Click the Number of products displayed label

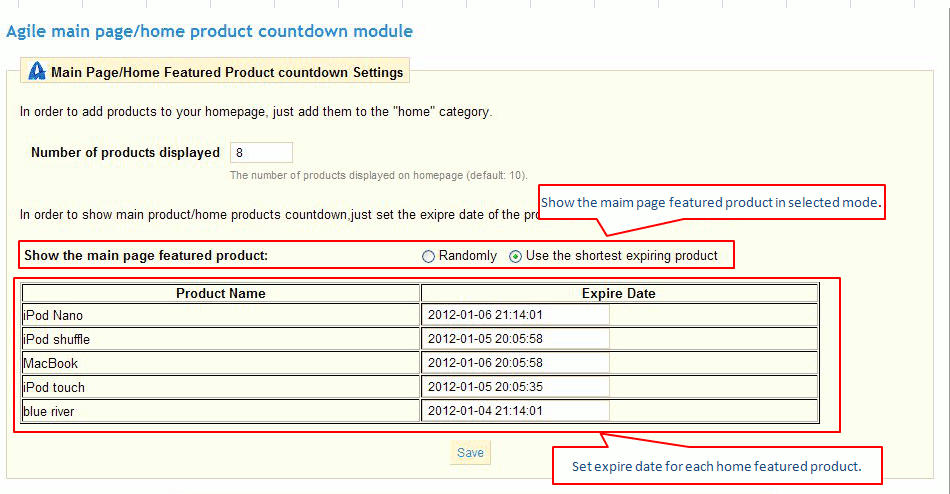[x=125, y=152]
